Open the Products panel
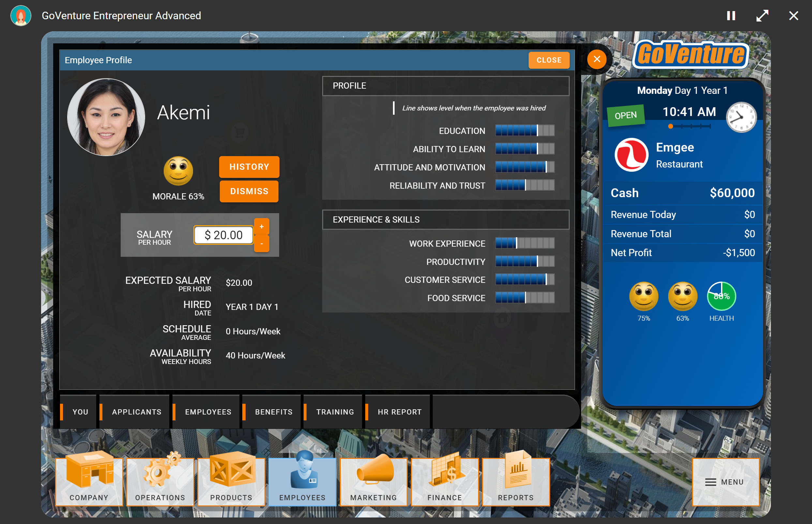 (231, 481)
